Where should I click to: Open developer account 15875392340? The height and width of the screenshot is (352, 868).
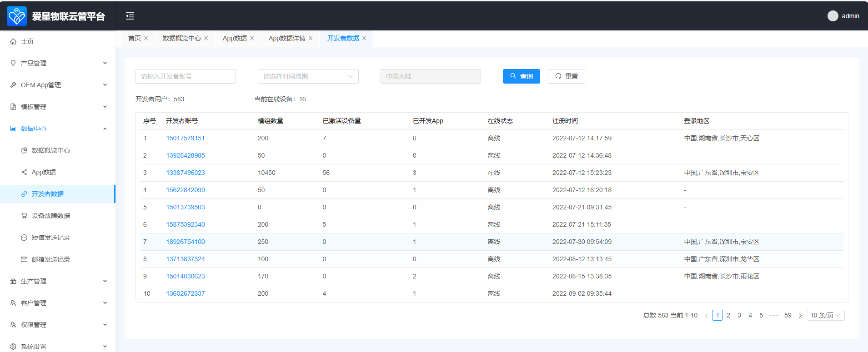(x=186, y=224)
